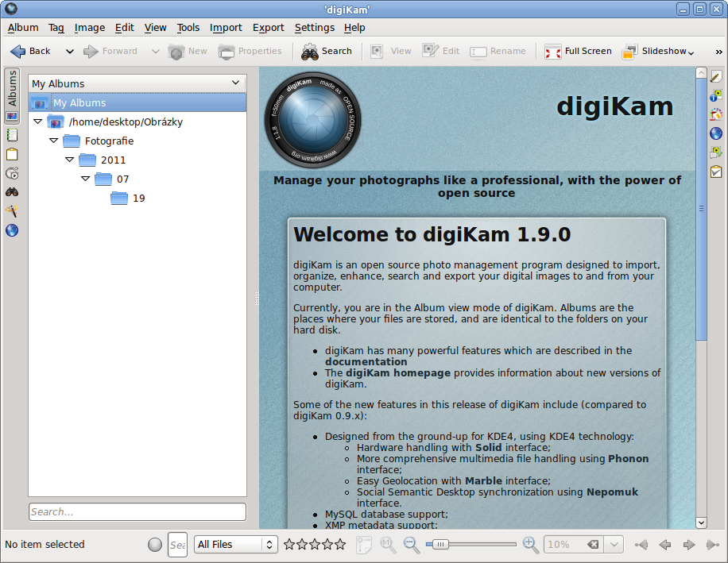Set rating filter to five stars
Image resolution: width=728 pixels, height=563 pixels.
[340, 545]
